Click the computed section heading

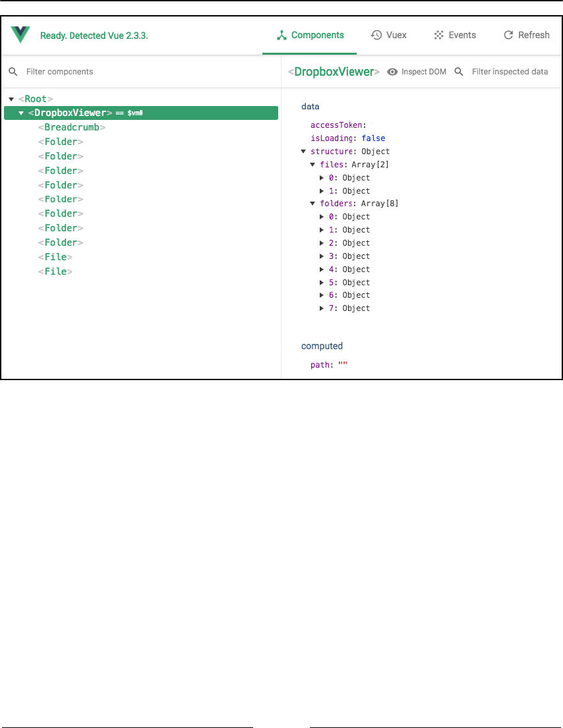point(322,346)
